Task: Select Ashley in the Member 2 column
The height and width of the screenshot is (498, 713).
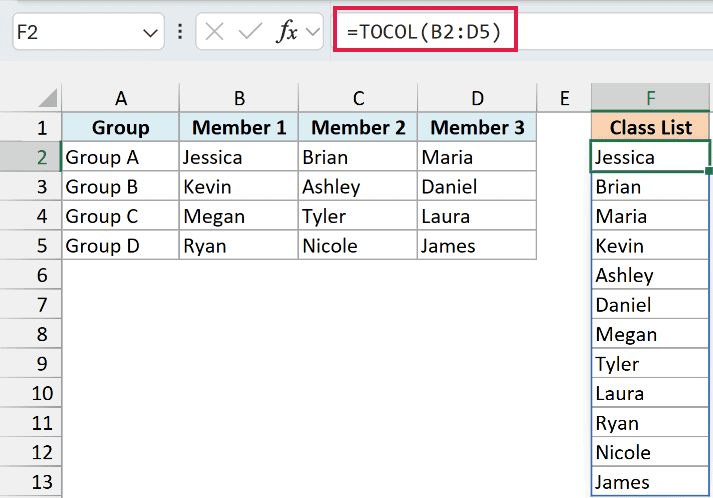Action: coord(358,186)
